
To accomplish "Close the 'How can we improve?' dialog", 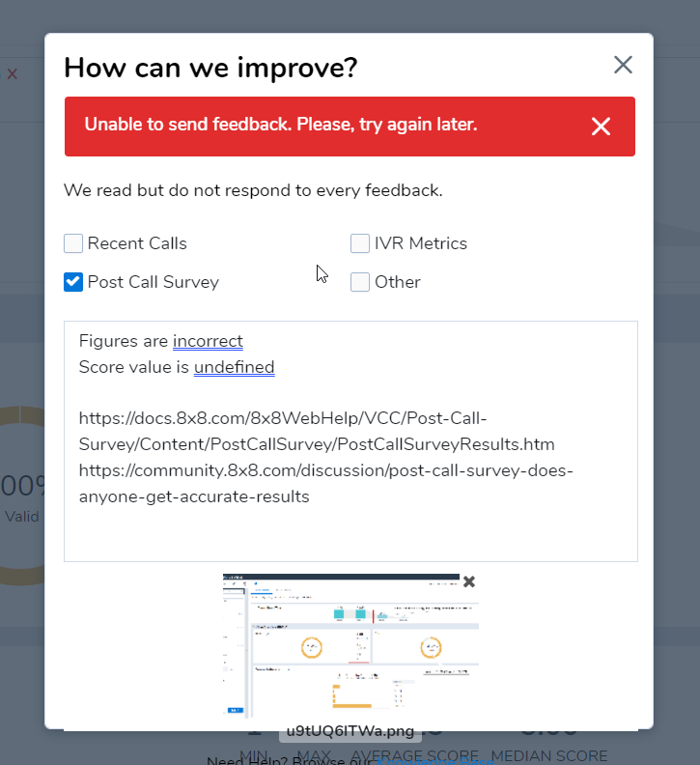I will click(623, 65).
